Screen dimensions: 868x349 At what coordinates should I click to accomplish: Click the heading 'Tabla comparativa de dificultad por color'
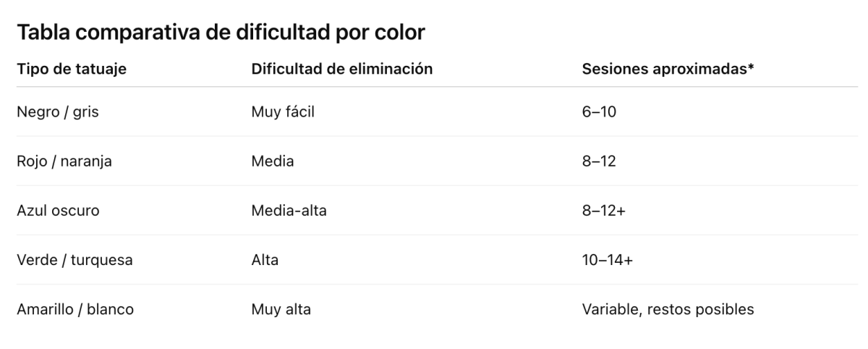tap(221, 33)
